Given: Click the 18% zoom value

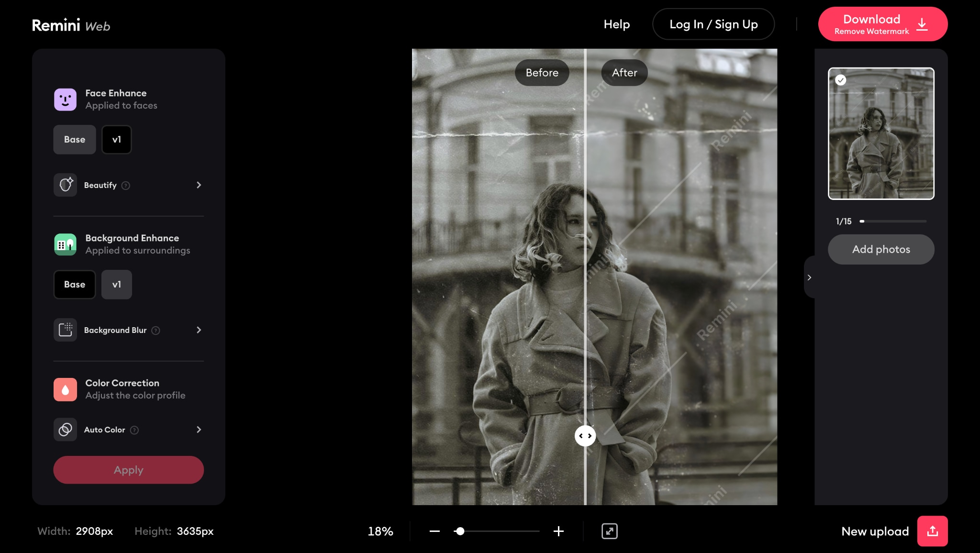Looking at the screenshot, I should point(380,531).
